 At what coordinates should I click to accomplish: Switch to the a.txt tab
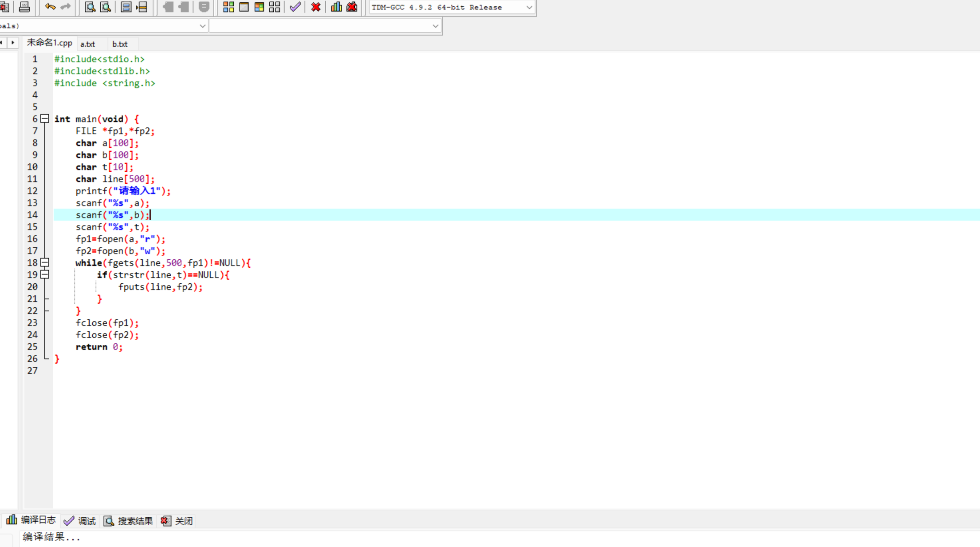(87, 44)
